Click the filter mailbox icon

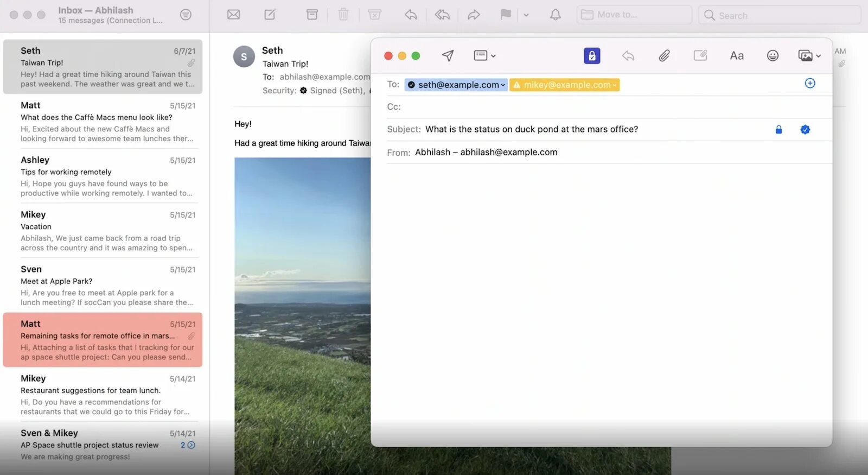[x=186, y=15]
